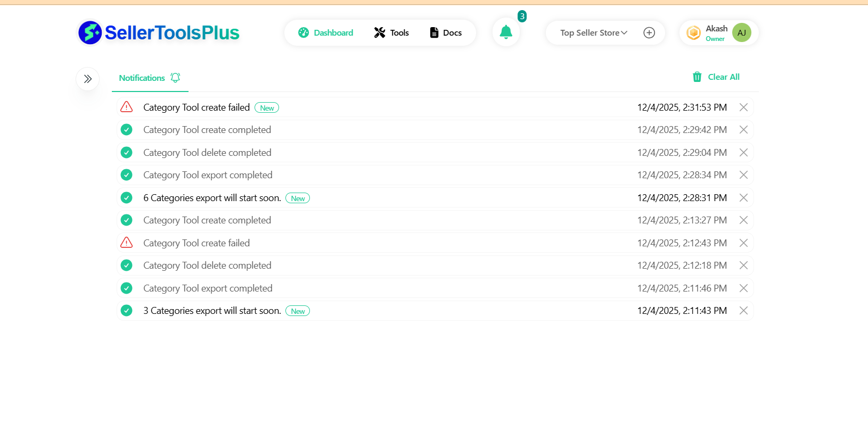Select 'Category Tool delete completed' at 2:29:04 PM

click(207, 153)
